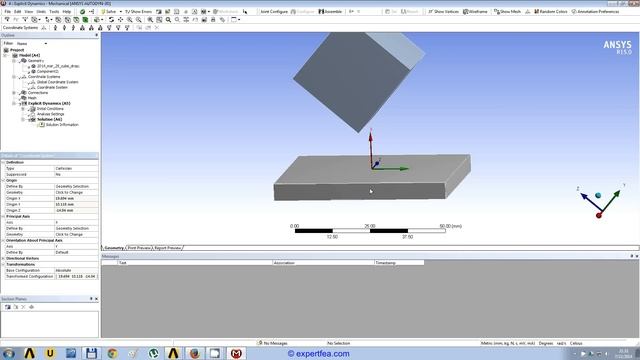The image size is (640, 360).
Task: Click the Pan view icon
Action: pos(120,20)
